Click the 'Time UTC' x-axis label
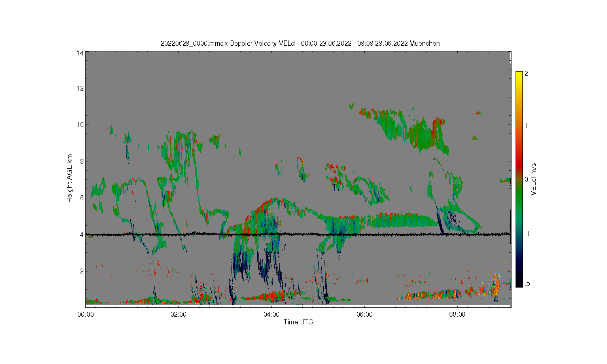Image resolution: width=607 pixels, height=364 pixels. (298, 322)
